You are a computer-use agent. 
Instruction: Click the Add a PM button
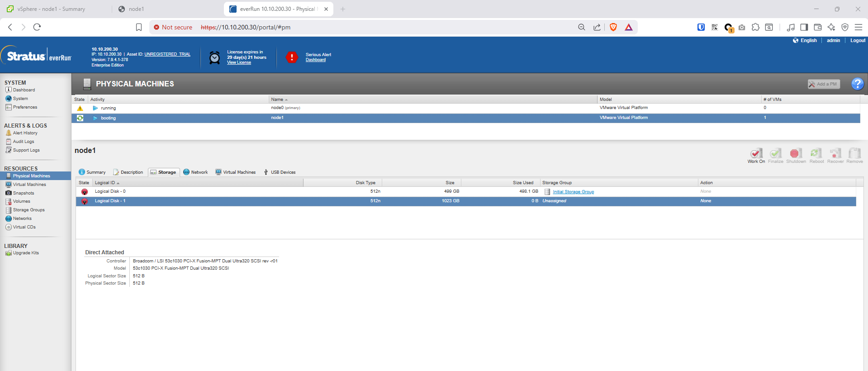pyautogui.click(x=824, y=84)
